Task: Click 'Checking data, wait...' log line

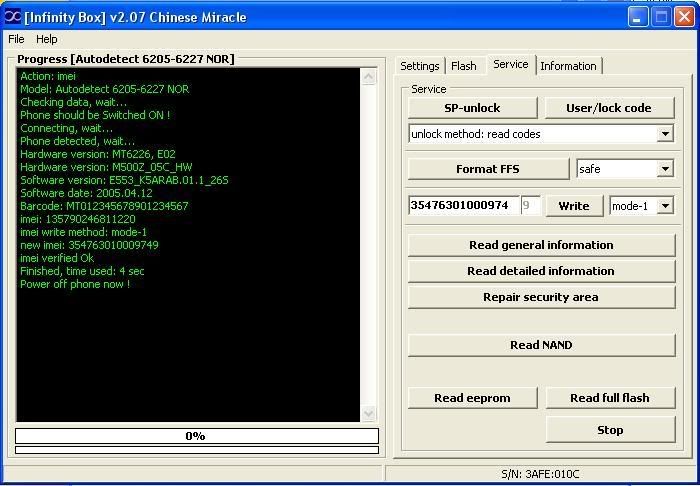Action: coord(74,102)
